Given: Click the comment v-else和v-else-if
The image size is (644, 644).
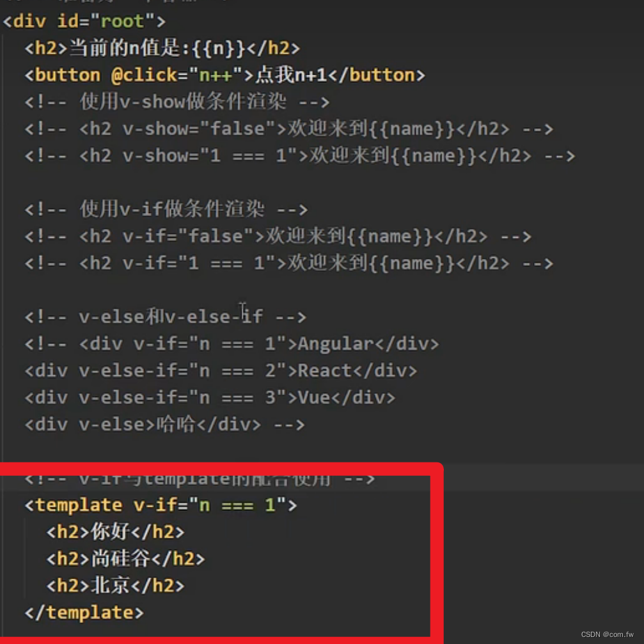Looking at the screenshot, I should tap(166, 317).
